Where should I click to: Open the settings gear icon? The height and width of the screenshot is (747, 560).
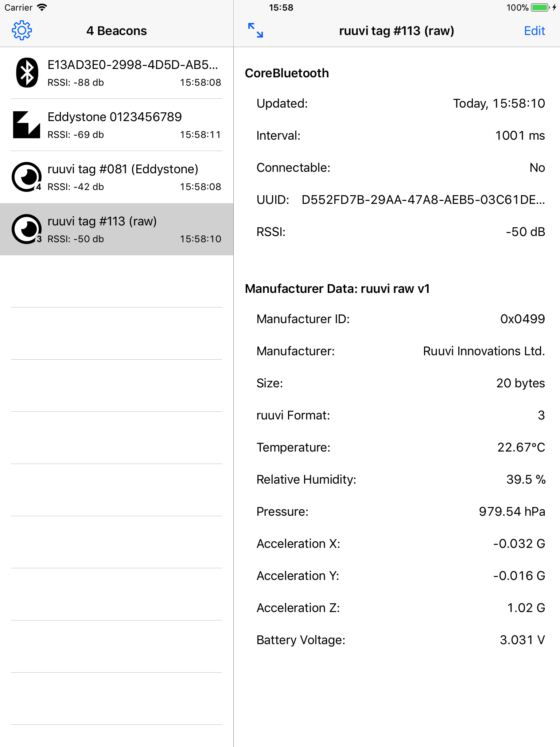[22, 30]
